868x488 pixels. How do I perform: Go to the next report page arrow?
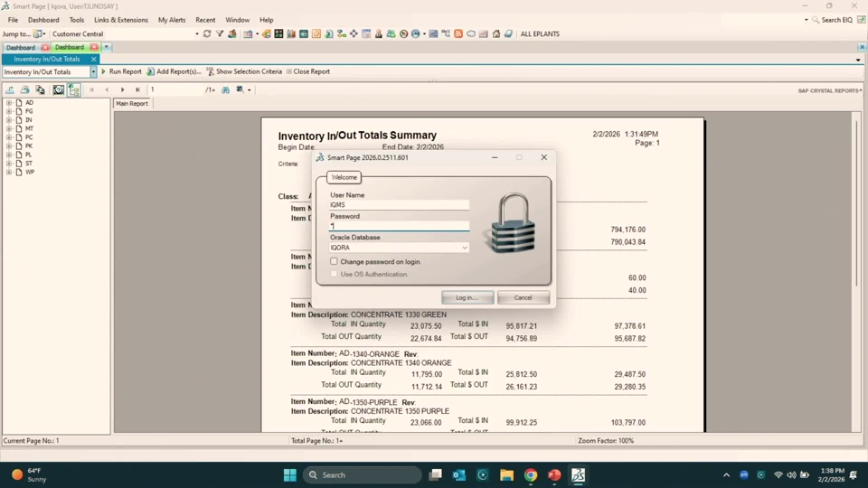[122, 89]
